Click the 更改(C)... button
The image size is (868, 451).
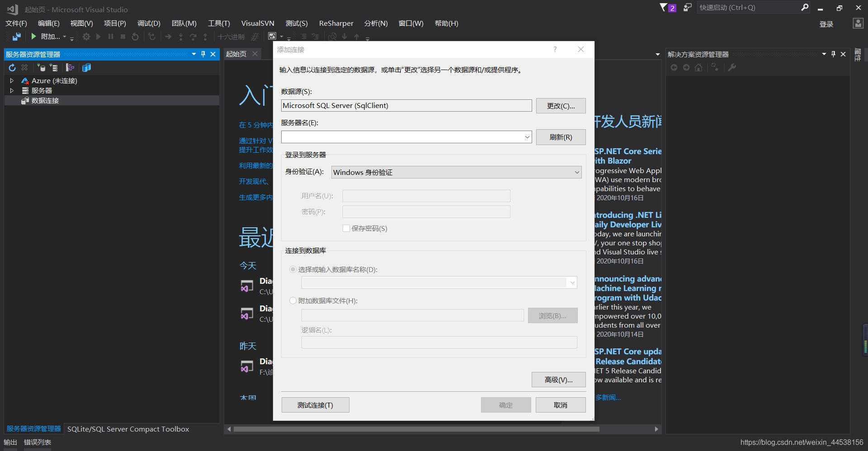click(x=561, y=106)
